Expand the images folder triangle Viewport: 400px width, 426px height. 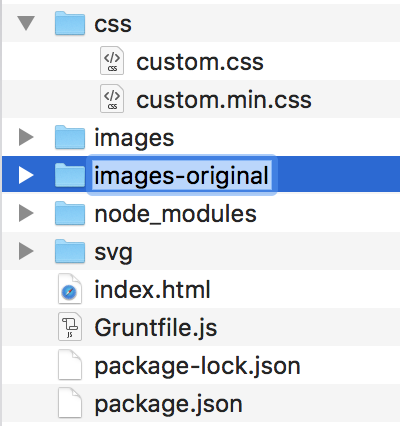tap(26, 137)
